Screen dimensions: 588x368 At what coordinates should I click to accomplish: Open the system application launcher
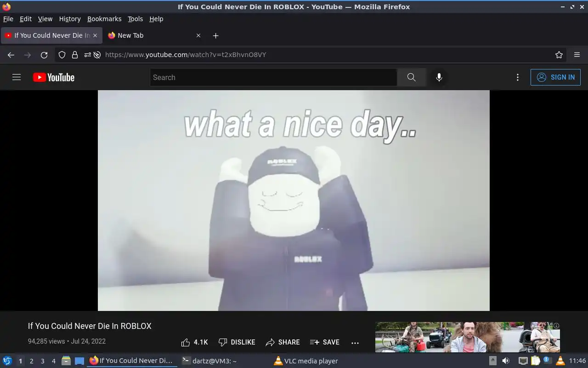(x=7, y=361)
